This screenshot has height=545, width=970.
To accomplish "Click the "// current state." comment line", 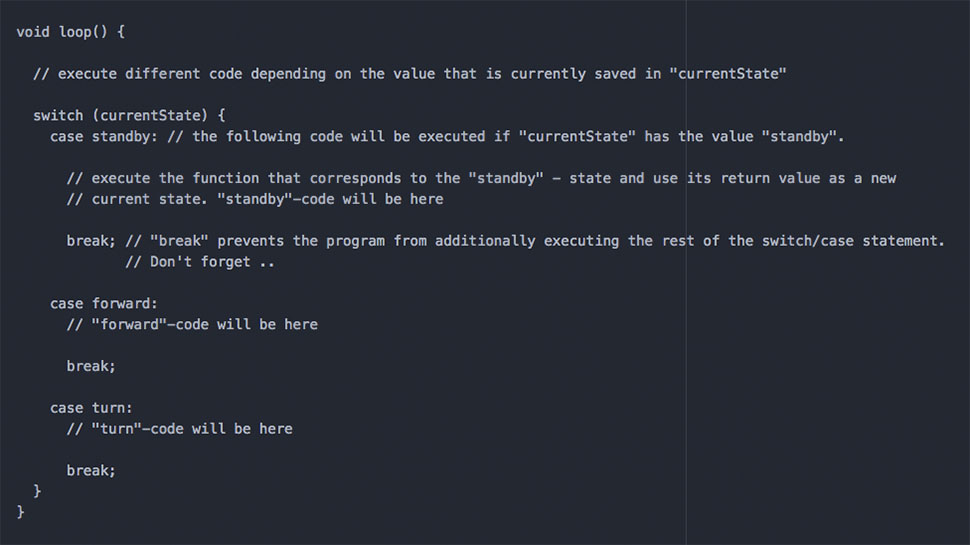I will coord(255,199).
